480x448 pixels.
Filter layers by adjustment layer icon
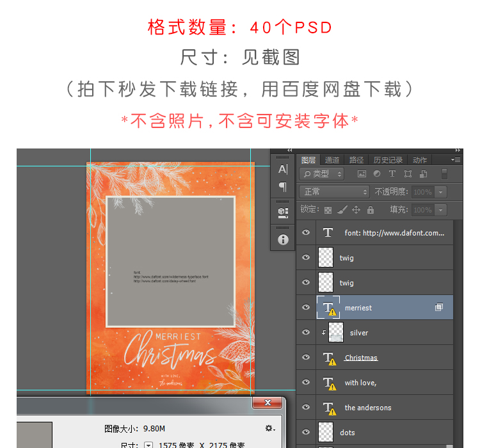377,173
